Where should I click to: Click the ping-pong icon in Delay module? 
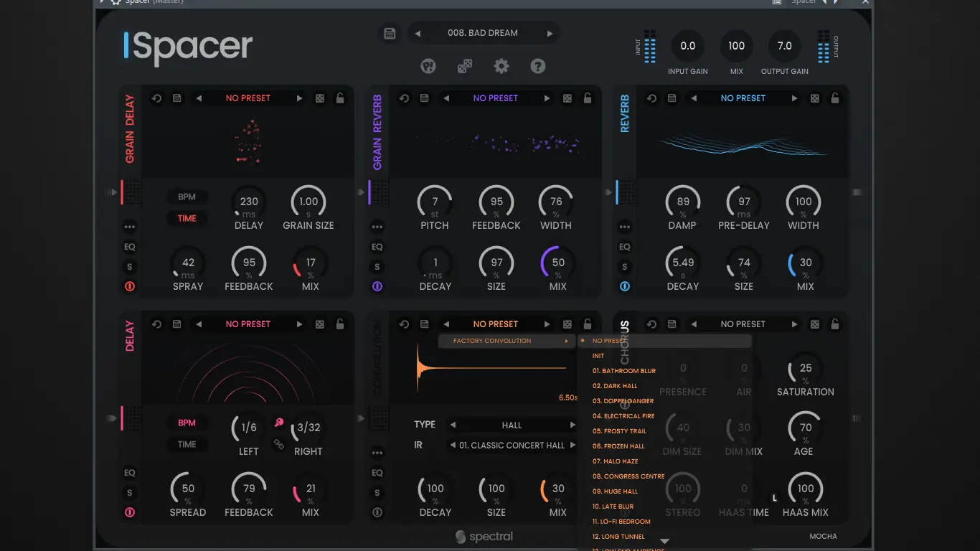tap(279, 423)
